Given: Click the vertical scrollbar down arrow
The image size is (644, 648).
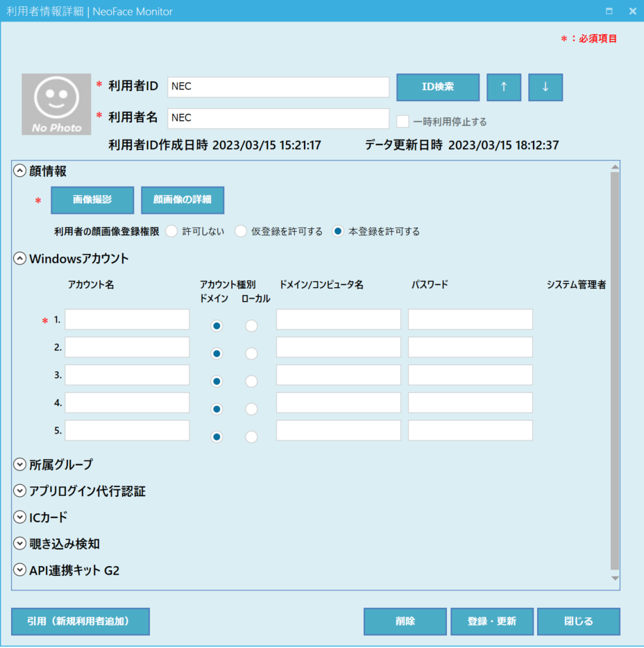Looking at the screenshot, I should point(614,578).
